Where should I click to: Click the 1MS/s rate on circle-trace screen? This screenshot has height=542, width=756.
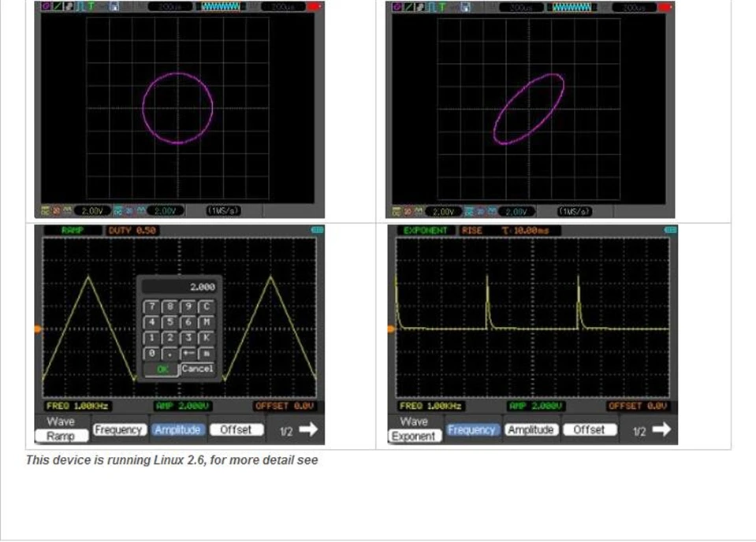click(224, 211)
